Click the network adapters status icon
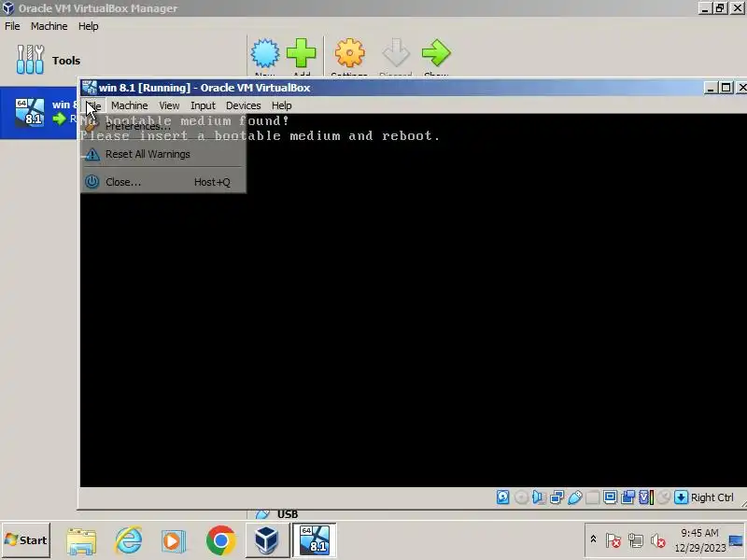 tap(557, 497)
